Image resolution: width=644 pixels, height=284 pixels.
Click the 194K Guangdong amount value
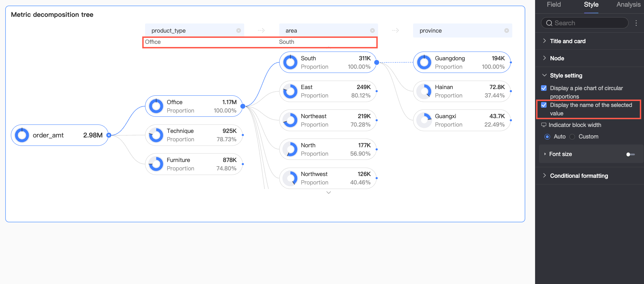(x=498, y=58)
